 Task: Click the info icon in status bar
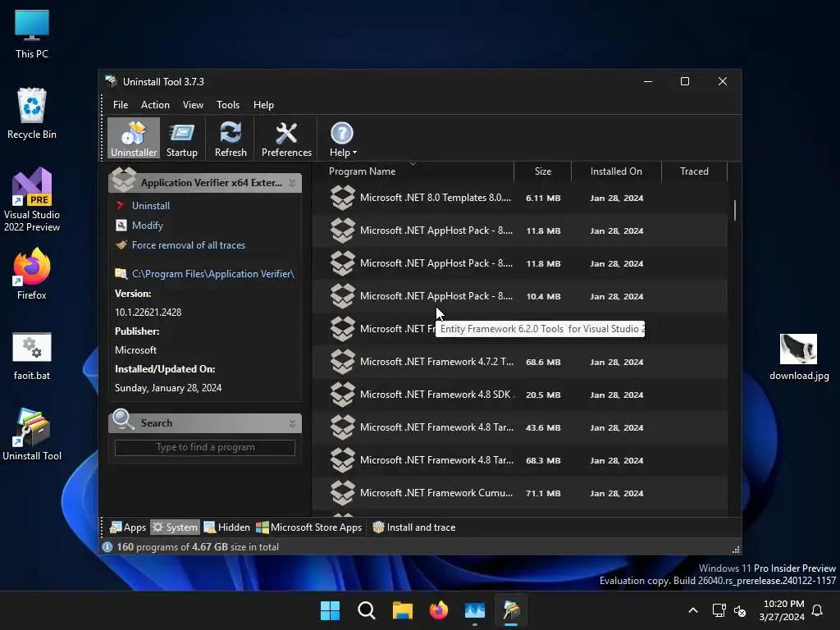coord(107,547)
